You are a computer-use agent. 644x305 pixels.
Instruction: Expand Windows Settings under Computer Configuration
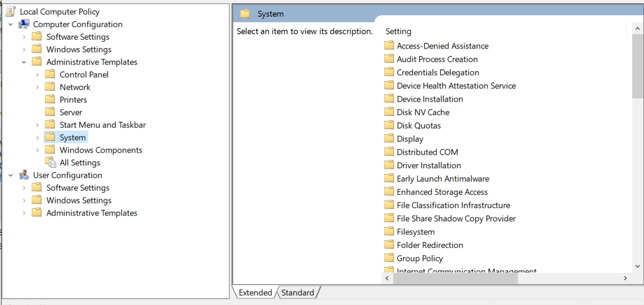pyautogui.click(x=24, y=50)
